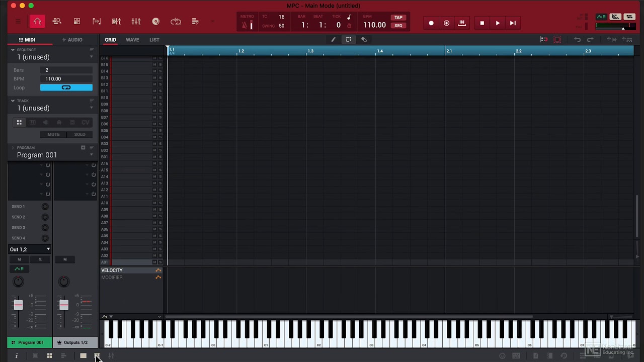Collapse the Sequence section chevron

[13, 50]
